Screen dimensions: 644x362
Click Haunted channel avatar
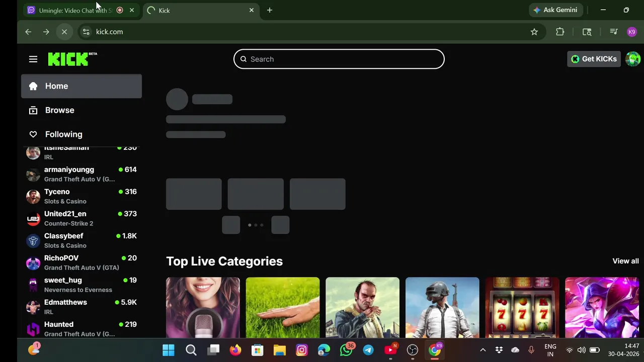tap(33, 329)
